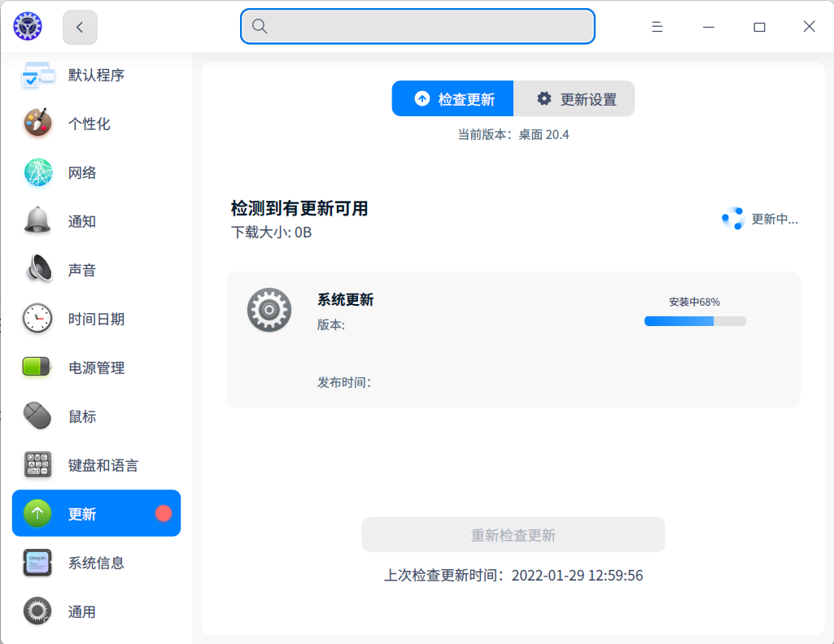834x644 pixels.
Task: Click the red notification dot on 更新
Action: coord(165,513)
